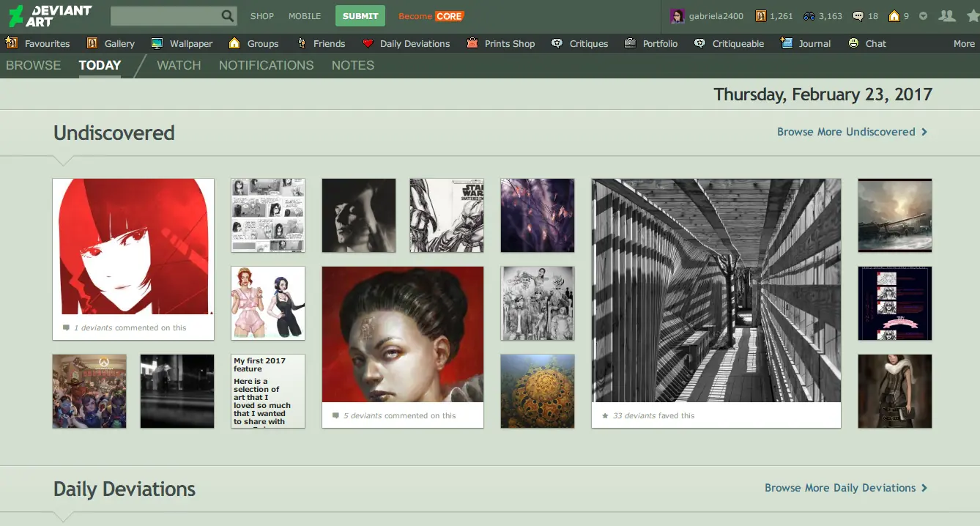Click the home message center icon

894,15
